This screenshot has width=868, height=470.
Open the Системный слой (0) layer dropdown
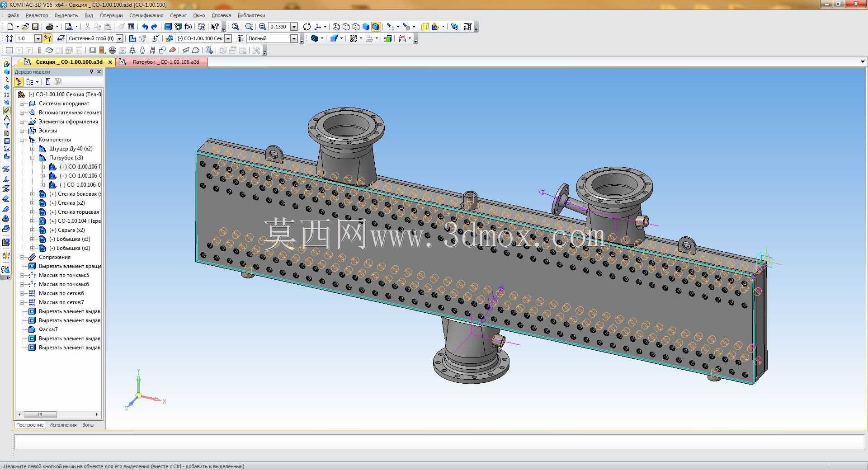pos(120,38)
